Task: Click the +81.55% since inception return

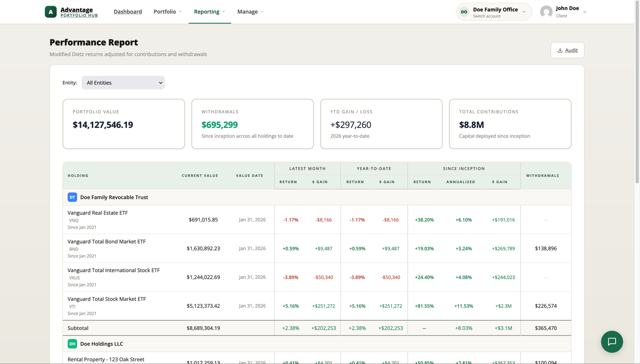Action: pos(424,306)
